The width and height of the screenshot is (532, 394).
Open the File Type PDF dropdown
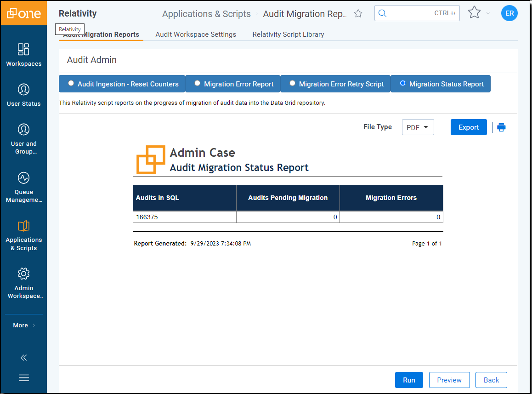[x=418, y=127]
